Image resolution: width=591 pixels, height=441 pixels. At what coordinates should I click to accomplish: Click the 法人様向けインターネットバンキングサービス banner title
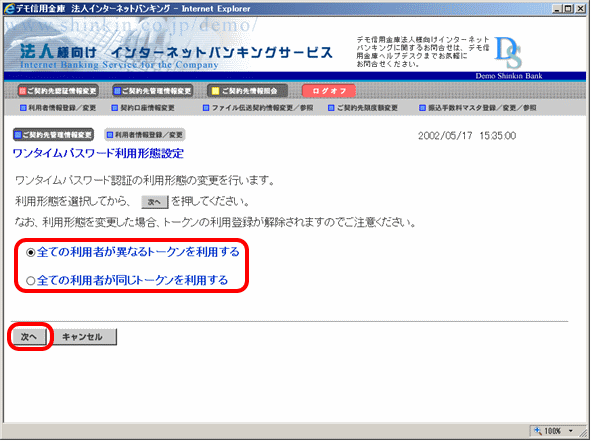coord(176,52)
